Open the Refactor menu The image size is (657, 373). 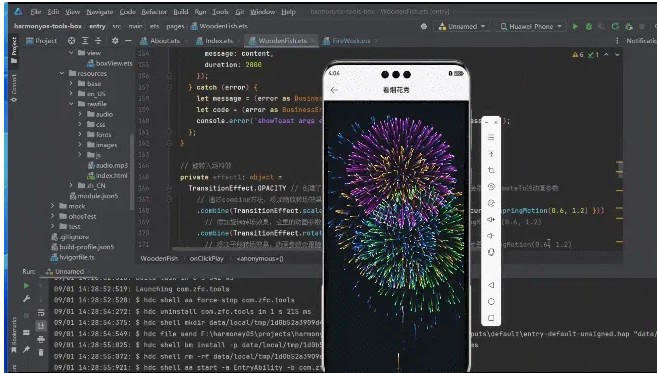click(154, 12)
